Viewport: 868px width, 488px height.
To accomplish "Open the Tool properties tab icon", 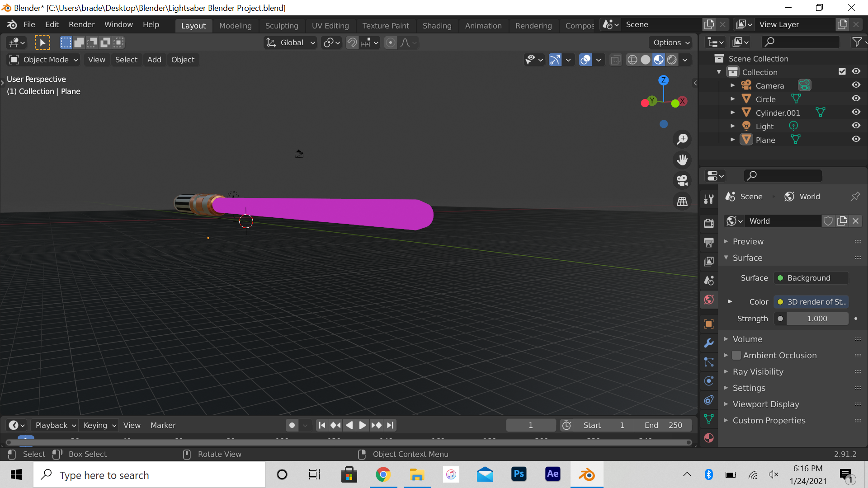I will [709, 199].
